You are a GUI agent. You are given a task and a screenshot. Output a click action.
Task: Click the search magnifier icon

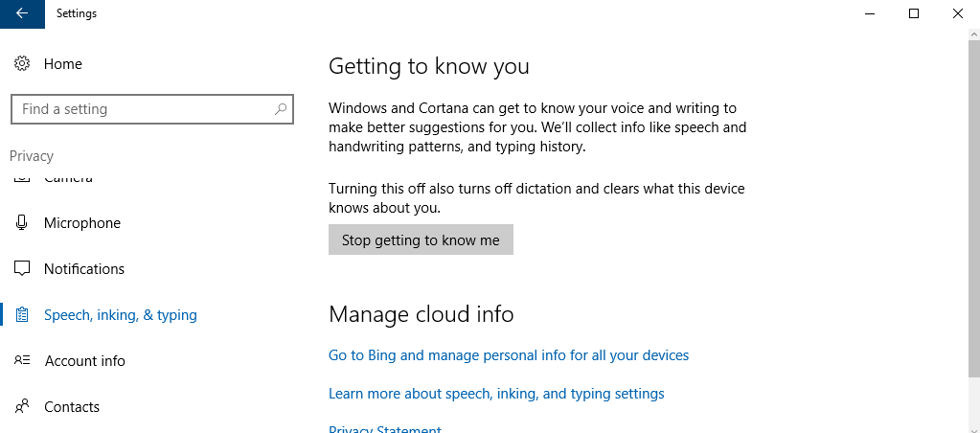(x=281, y=108)
